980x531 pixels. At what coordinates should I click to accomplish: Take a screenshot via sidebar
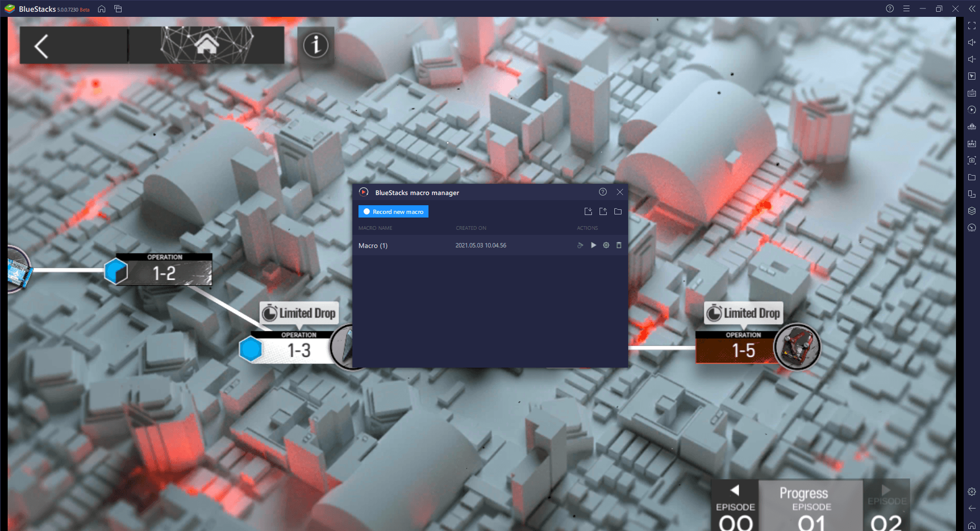(971, 160)
